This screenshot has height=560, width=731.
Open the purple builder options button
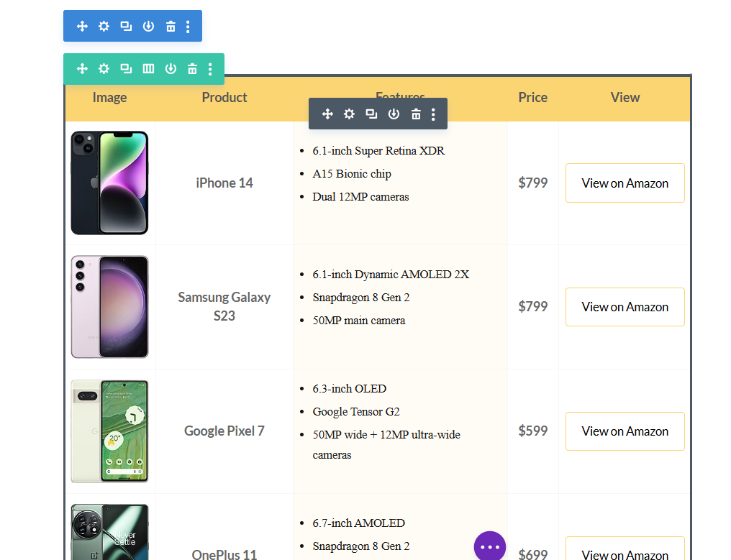(x=489, y=546)
